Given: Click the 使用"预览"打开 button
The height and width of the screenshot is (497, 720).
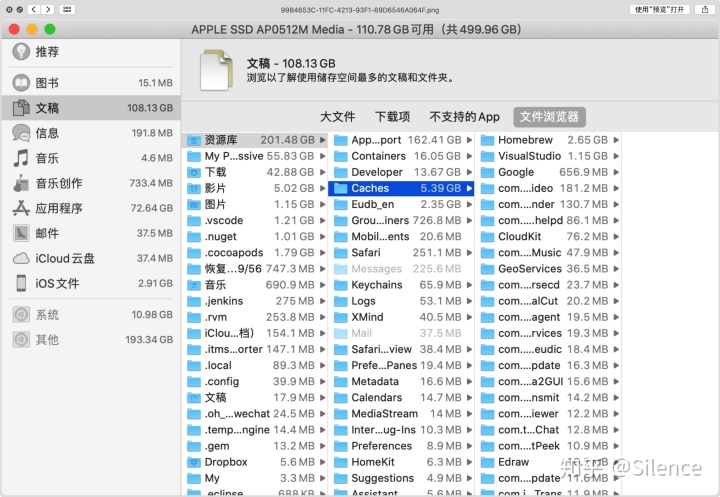Looking at the screenshot, I should (659, 9).
